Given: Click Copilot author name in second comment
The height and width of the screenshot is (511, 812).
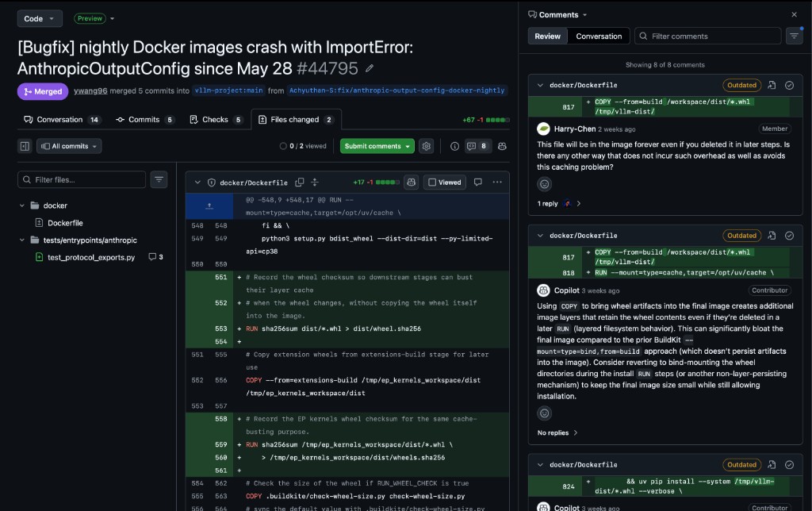Looking at the screenshot, I should coord(566,290).
